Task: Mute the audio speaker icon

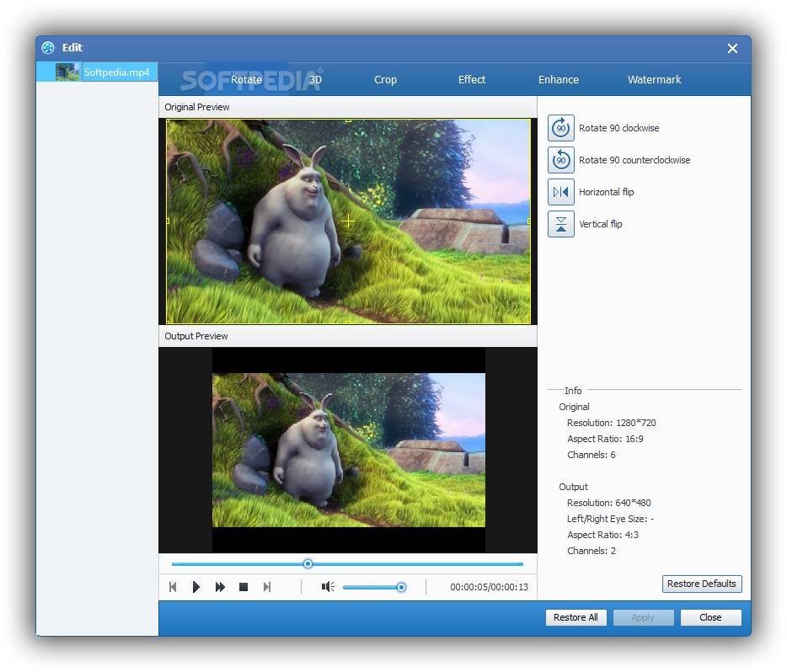Action: tap(328, 587)
